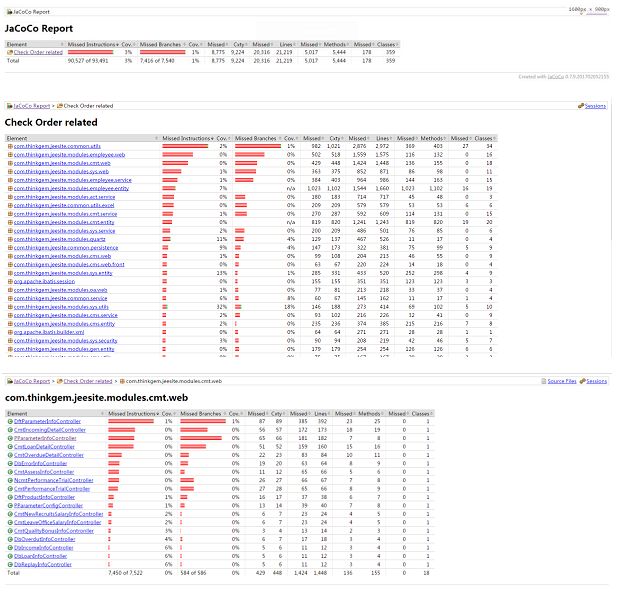This screenshot has height=595, width=617.
Task: Click the package icon beside com.thinkgem.jeesite.modules.act.service
Action: point(10,197)
